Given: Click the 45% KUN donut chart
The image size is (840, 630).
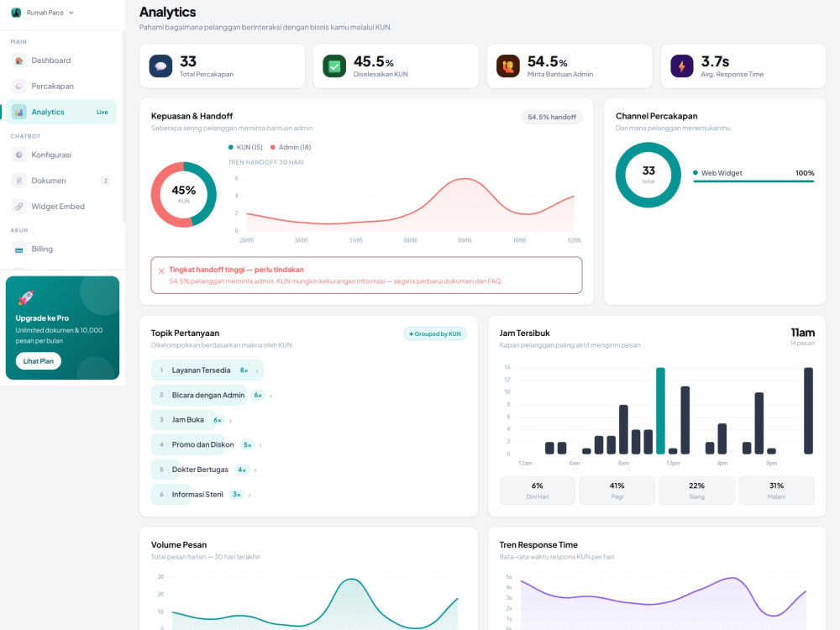Looking at the screenshot, I should (184, 195).
